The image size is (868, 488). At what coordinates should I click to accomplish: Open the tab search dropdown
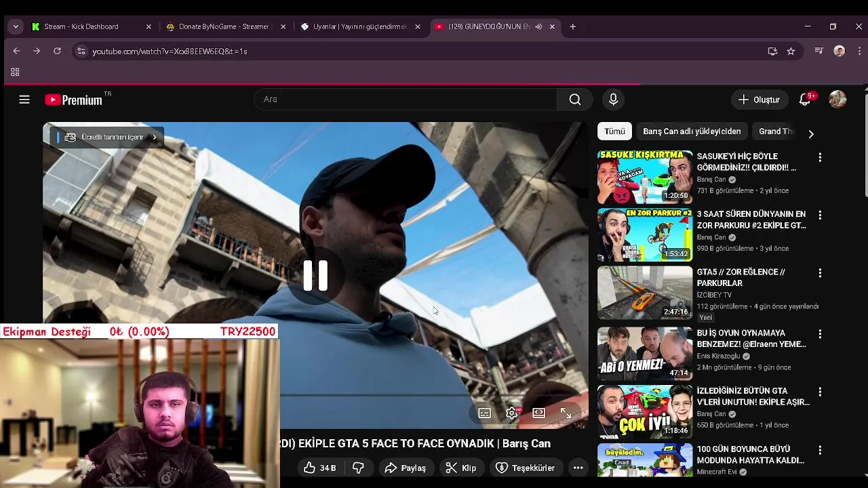click(x=15, y=26)
